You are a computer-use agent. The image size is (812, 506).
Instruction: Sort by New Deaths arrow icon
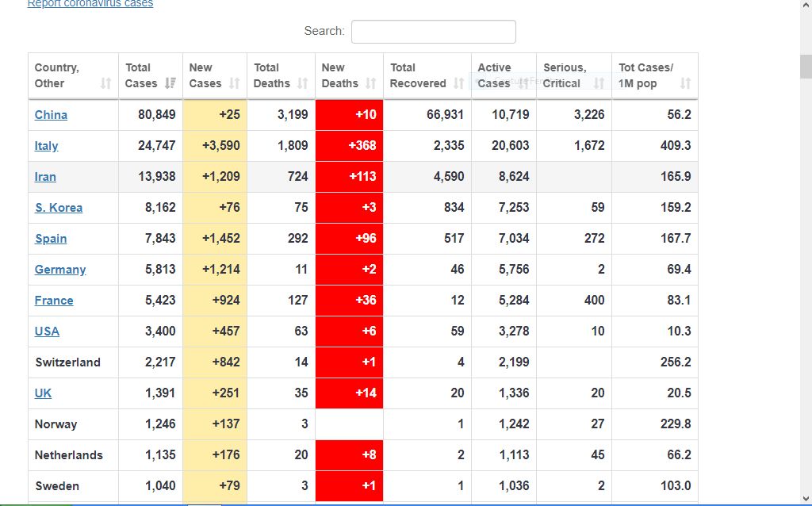370,83
